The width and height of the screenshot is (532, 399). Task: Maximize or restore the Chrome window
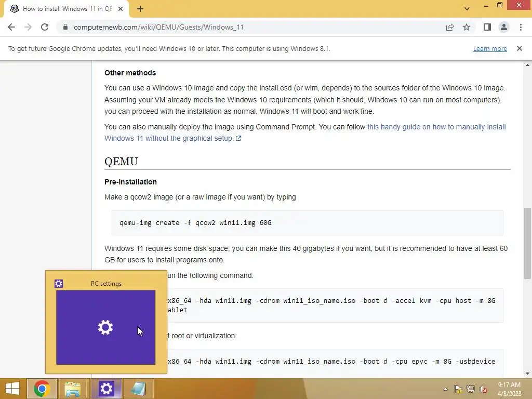499,5
